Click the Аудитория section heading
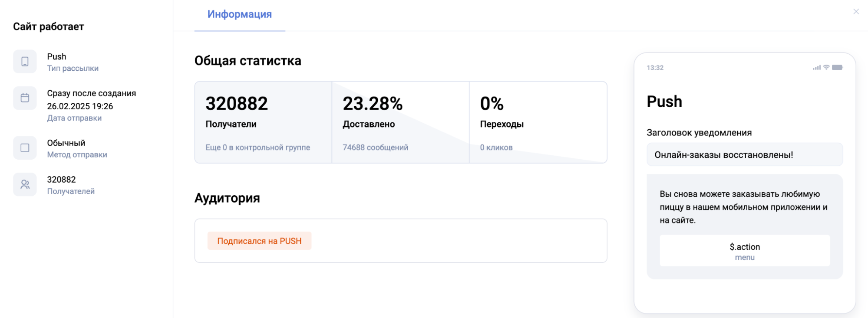868x318 pixels. click(x=227, y=198)
